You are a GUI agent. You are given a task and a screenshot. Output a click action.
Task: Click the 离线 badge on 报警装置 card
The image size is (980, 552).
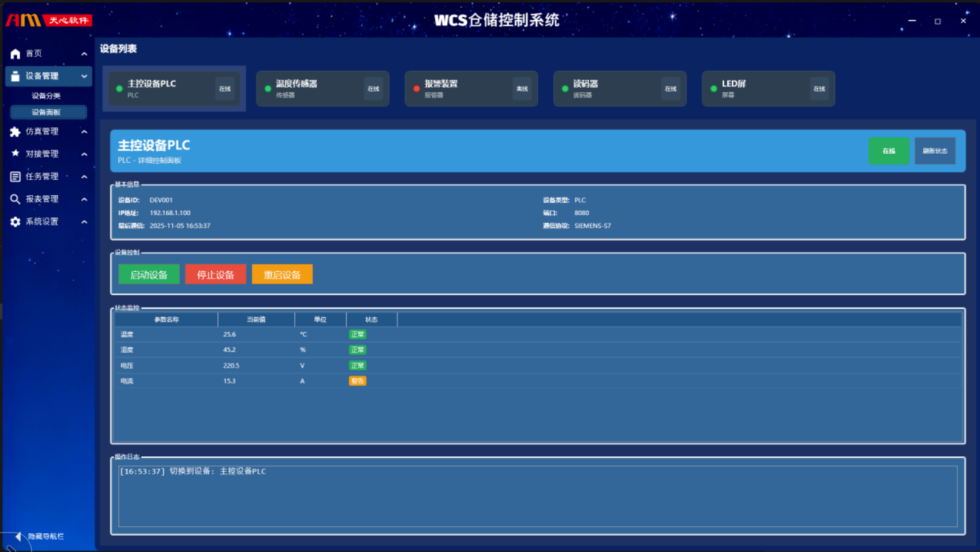point(522,89)
